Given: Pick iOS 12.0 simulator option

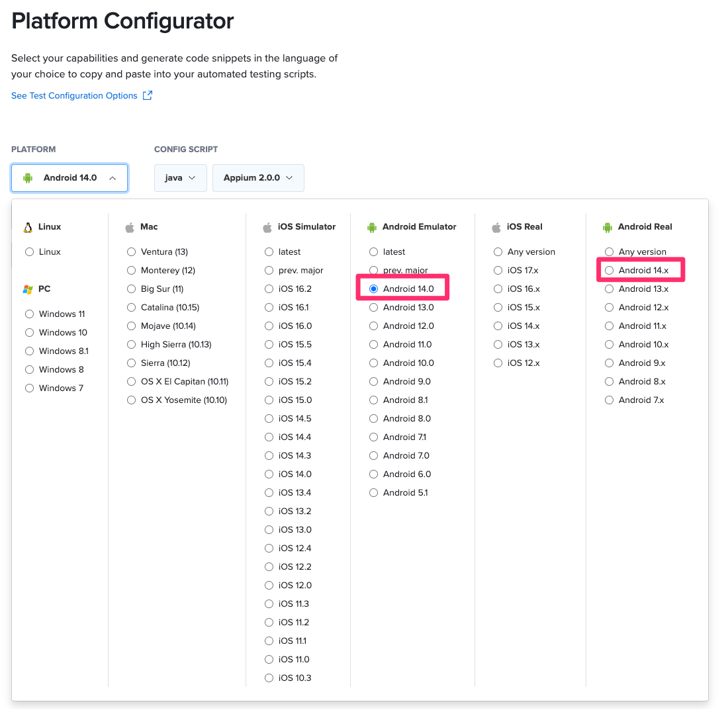Looking at the screenshot, I should [269, 586].
